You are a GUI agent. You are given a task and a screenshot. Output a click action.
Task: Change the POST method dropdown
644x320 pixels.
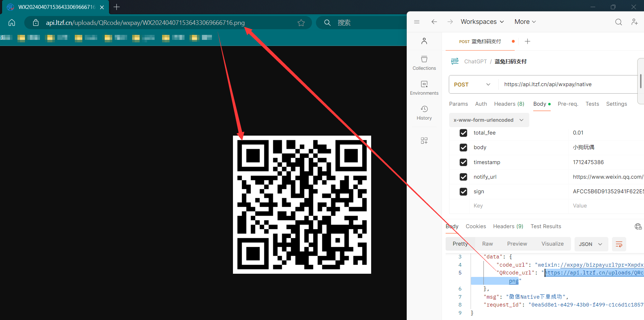[472, 84]
